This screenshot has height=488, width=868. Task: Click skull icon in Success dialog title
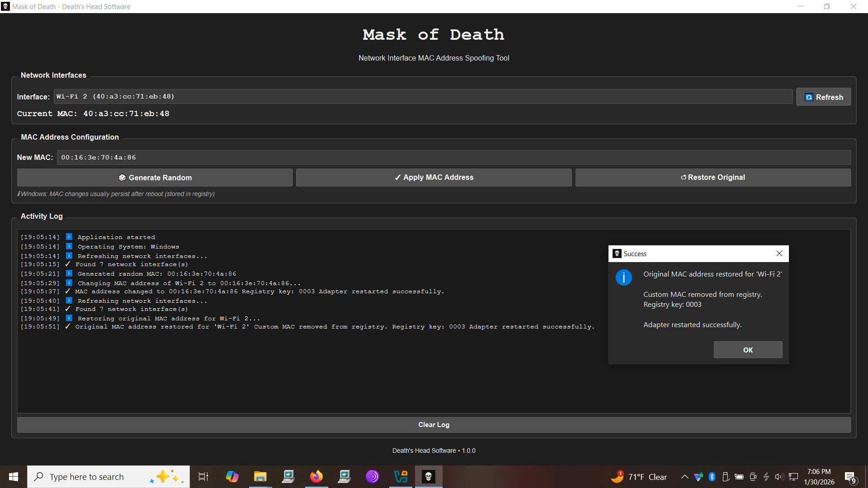tap(617, 253)
